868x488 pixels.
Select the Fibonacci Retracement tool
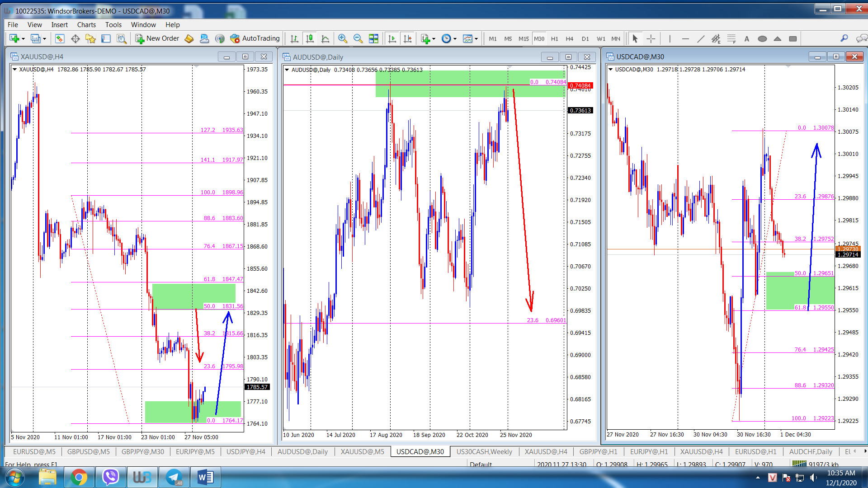(731, 39)
